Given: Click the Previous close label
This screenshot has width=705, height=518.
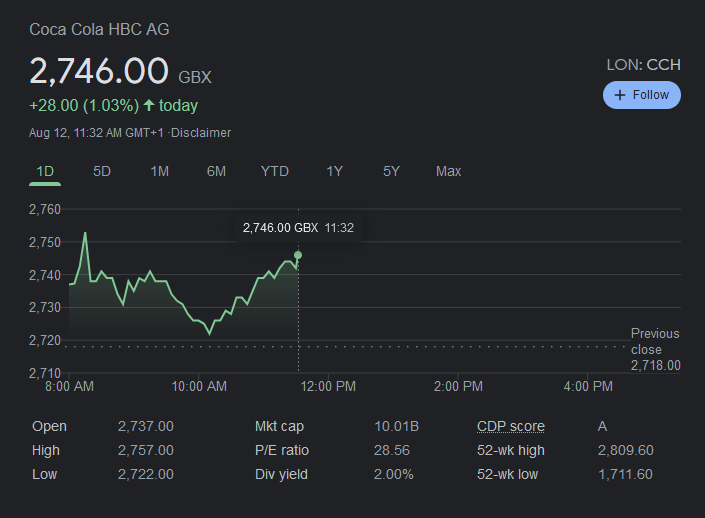Looking at the screenshot, I should [655, 341].
